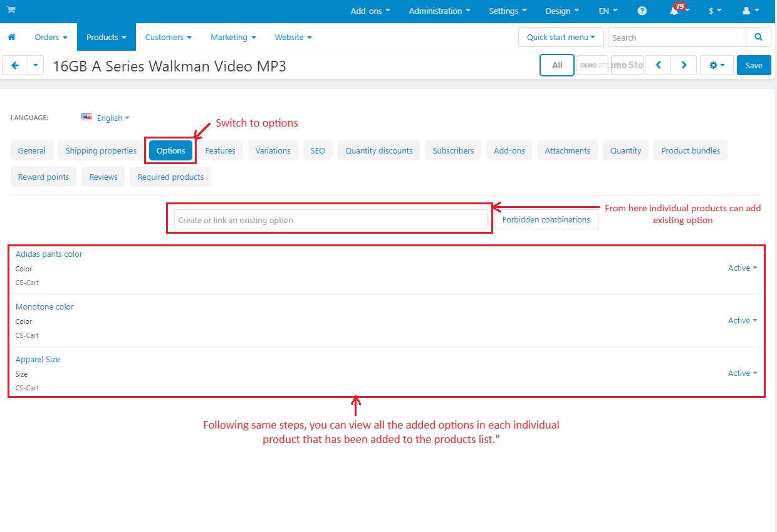Open the $ currency menu
777x532 pixels.
715,11
